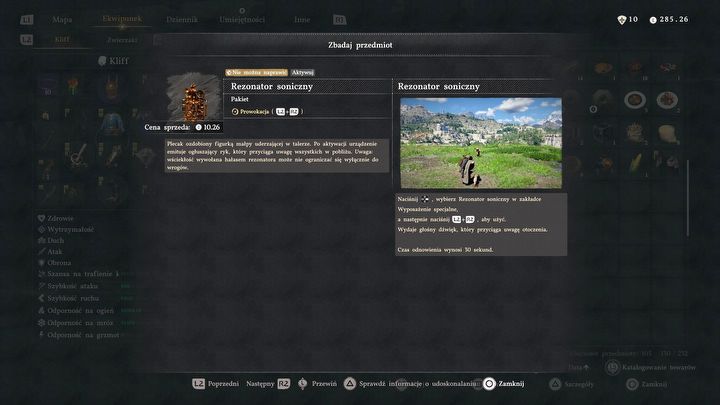The image size is (720, 405).
Task: Open the Umiejętności tab
Action: pyautogui.click(x=242, y=20)
